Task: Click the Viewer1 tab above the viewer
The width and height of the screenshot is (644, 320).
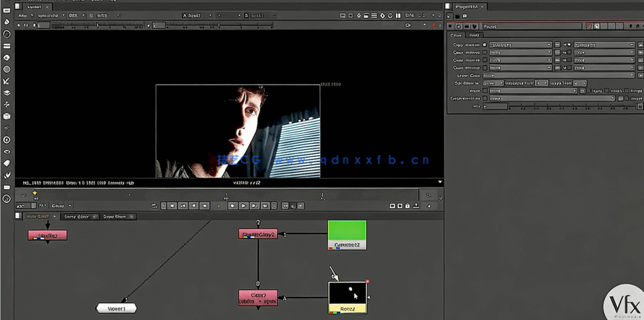Action: 37,7
